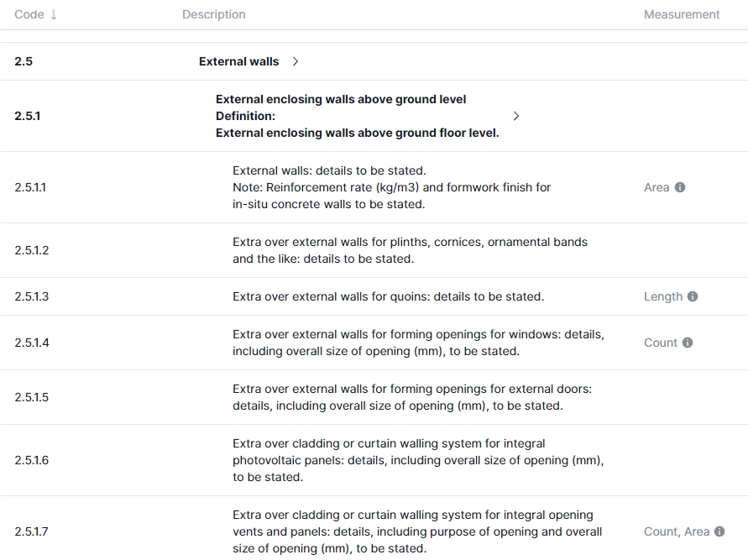Expand the External walls section chevron
The image size is (748, 560).
[296, 61]
